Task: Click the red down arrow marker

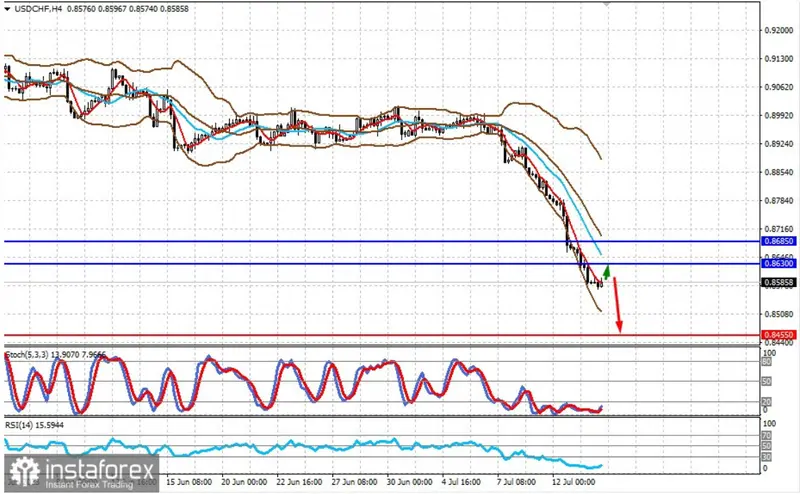Action: [617, 305]
